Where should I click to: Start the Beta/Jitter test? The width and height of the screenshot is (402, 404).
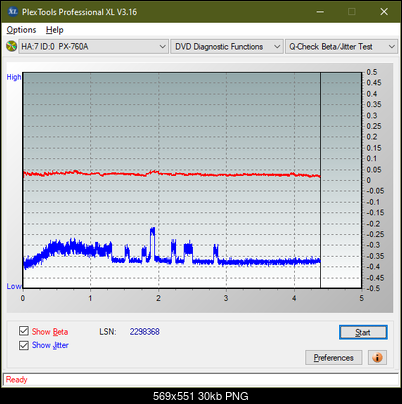click(363, 332)
